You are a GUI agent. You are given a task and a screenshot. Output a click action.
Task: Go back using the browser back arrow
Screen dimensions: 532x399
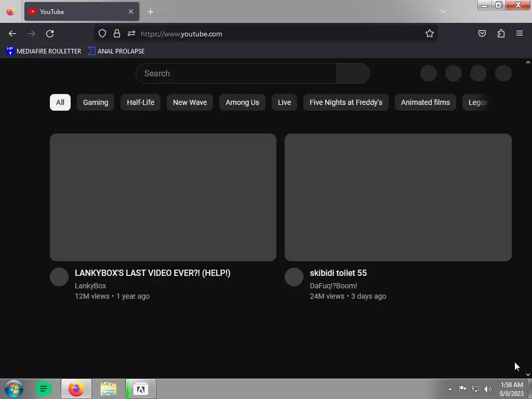[12, 34]
